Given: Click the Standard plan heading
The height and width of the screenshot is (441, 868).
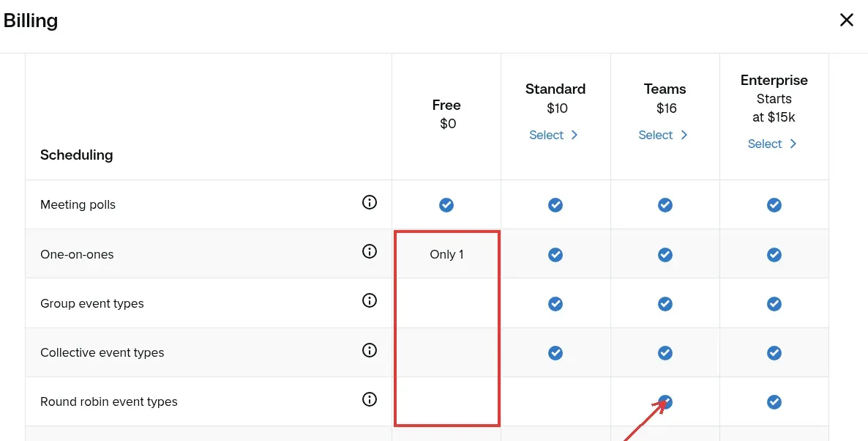Looking at the screenshot, I should pyautogui.click(x=555, y=89).
